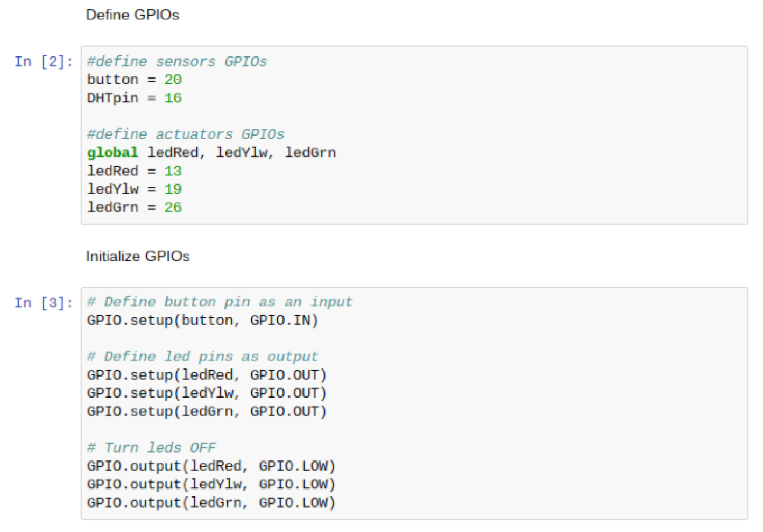Select the "Initialize GPIOs" markdown text
763x532 pixels.
[x=138, y=257]
